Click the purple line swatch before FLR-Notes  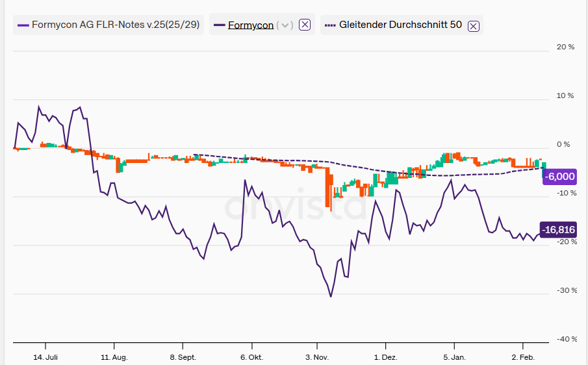pyautogui.click(x=23, y=25)
